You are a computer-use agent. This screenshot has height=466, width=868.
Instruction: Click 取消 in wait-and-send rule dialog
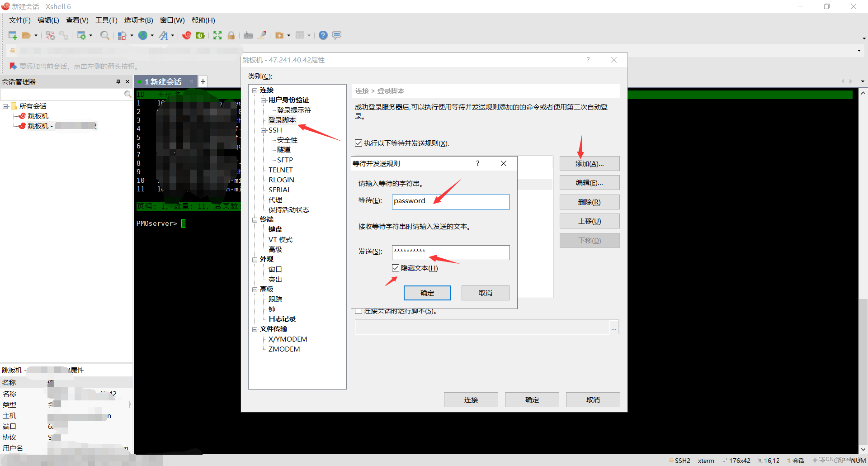485,293
